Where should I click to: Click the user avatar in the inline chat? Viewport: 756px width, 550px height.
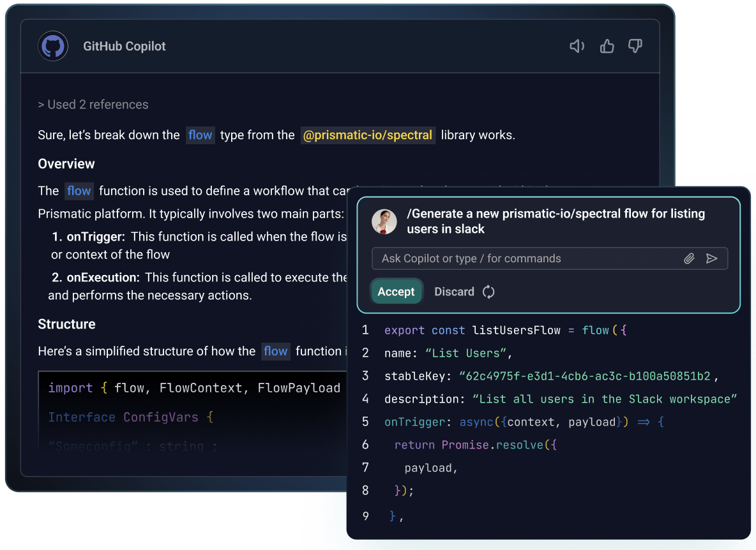[x=384, y=221]
